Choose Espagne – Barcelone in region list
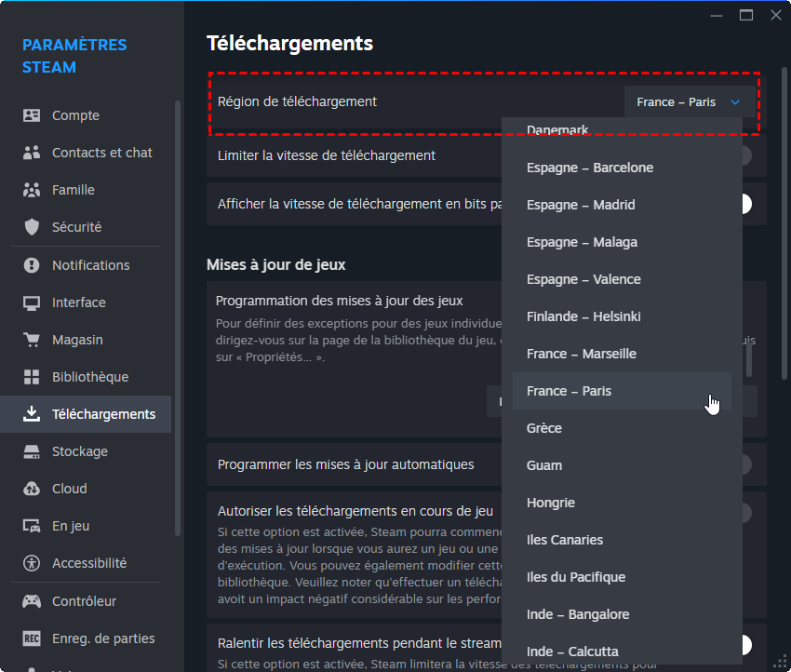Screen dimensions: 791x672 click(x=622, y=168)
